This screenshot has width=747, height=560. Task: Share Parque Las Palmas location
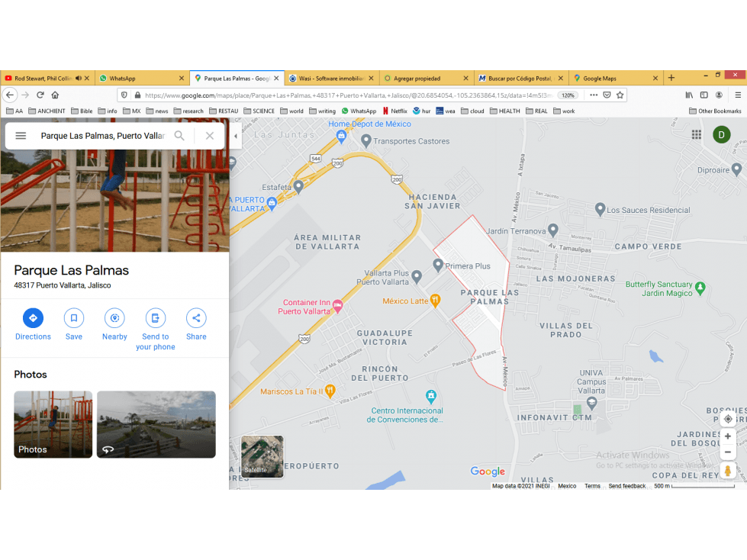(196, 324)
